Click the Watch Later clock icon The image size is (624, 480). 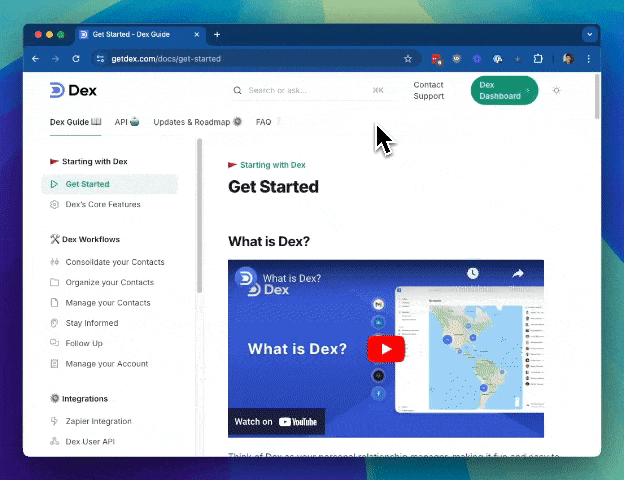tap(472, 273)
